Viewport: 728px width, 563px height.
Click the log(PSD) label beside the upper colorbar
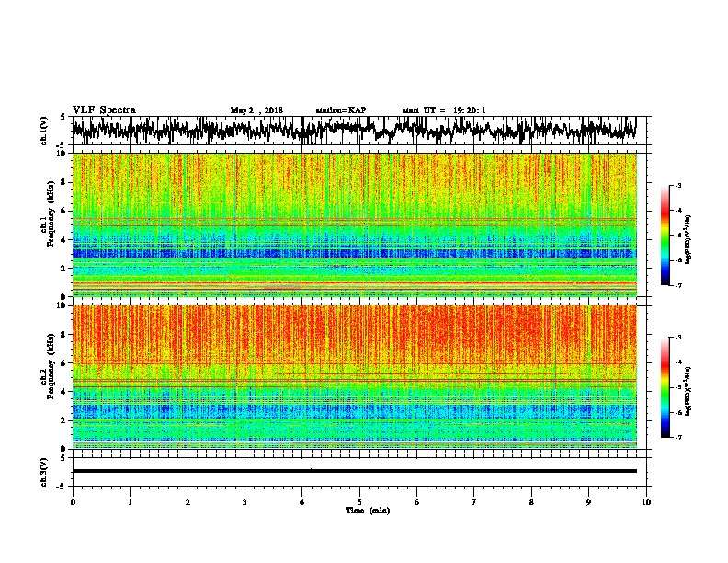point(688,240)
